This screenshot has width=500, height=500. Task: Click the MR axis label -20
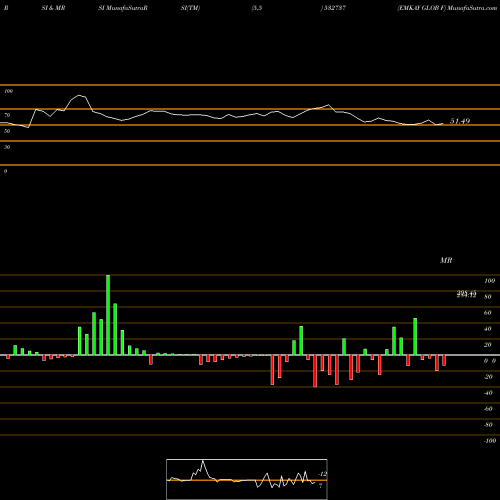[x=488, y=377]
